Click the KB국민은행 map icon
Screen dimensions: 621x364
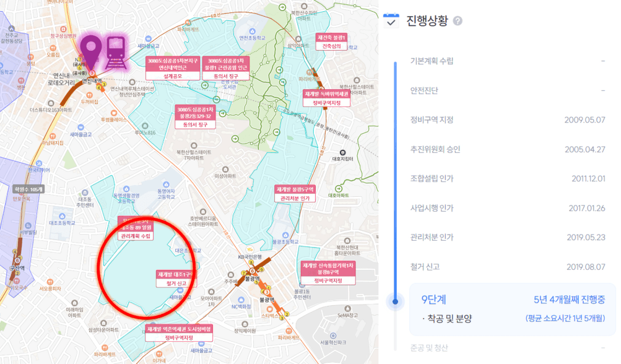250,250
